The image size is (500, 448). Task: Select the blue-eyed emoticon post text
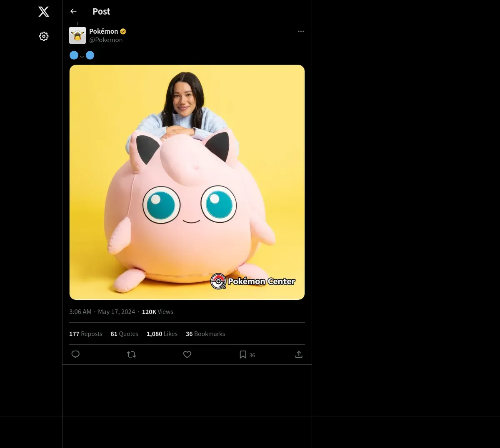pyautogui.click(x=82, y=55)
